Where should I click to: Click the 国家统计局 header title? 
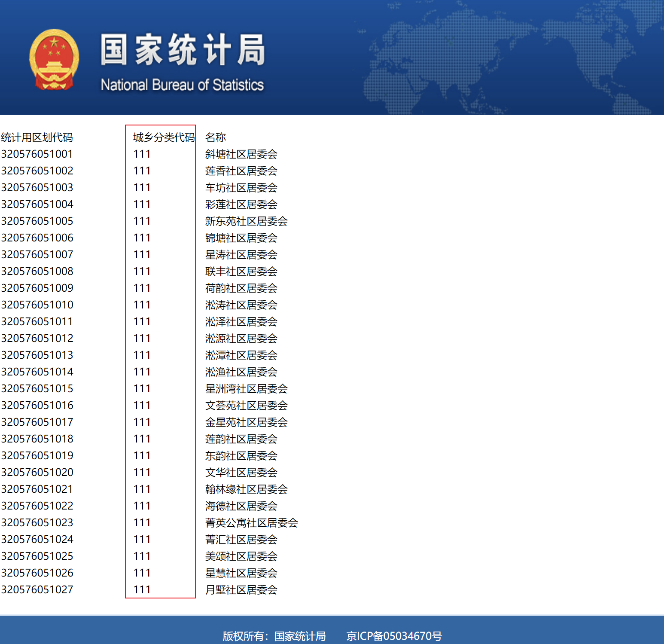coord(183,50)
